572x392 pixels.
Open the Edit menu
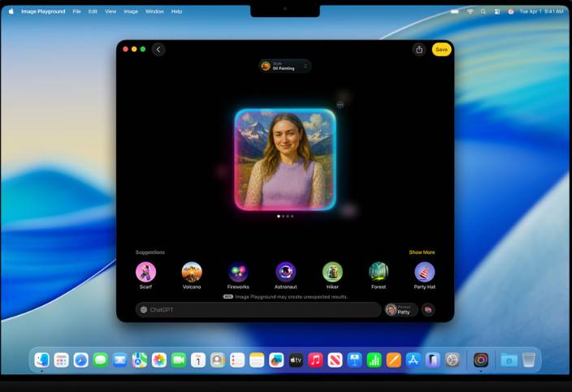click(x=93, y=11)
